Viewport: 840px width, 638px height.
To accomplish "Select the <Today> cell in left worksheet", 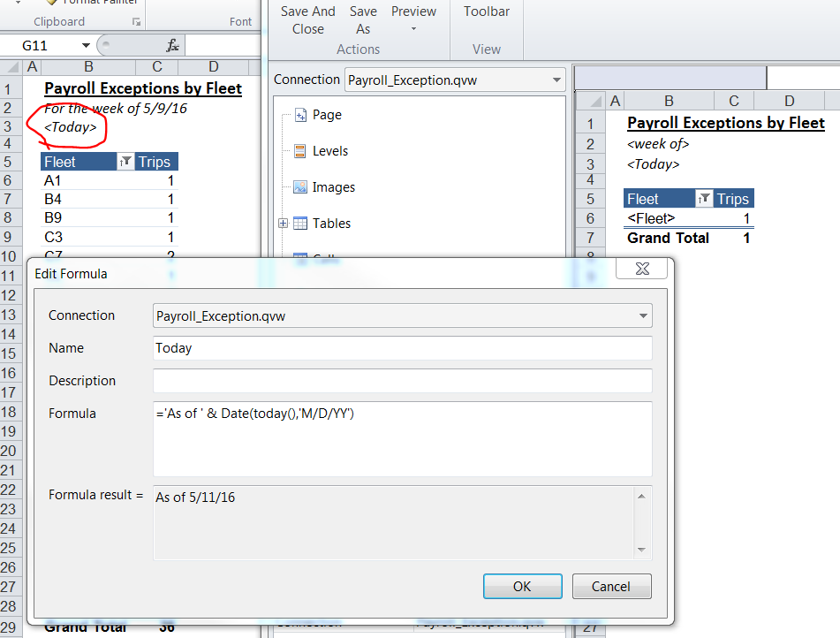I will 70,127.
